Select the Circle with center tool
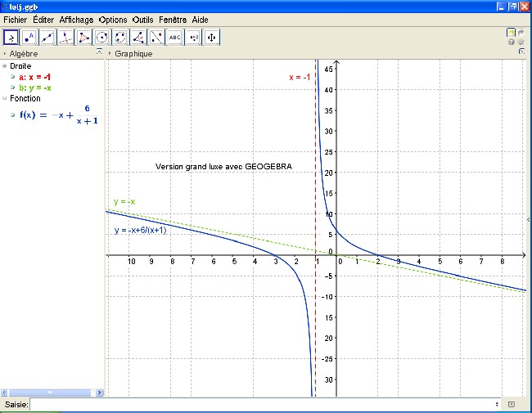Screen dimensions: 532x413 click(102, 38)
